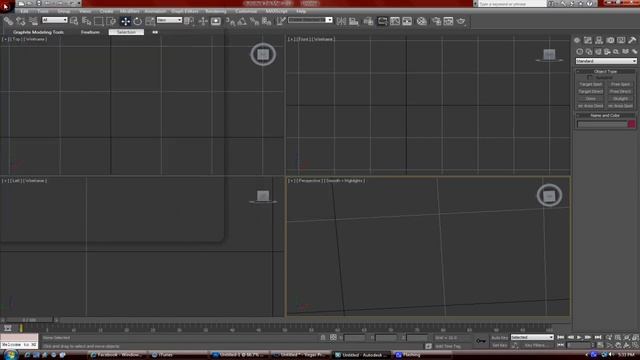Select the Cameras category icon in Create panel
This screenshot has height=360, width=640.
pyautogui.click(x=607, y=51)
